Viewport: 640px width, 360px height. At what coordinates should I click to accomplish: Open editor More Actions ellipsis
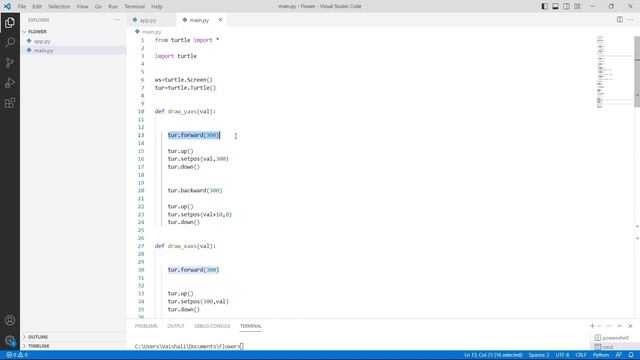(631, 20)
